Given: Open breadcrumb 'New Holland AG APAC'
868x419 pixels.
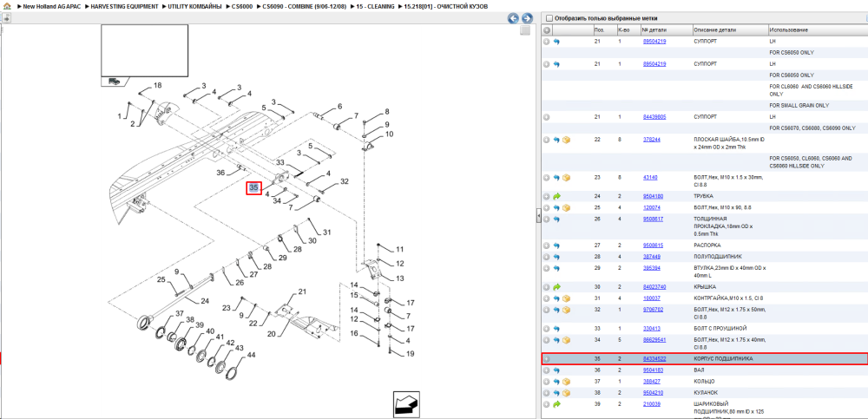Looking at the screenshot, I should coord(52,6).
